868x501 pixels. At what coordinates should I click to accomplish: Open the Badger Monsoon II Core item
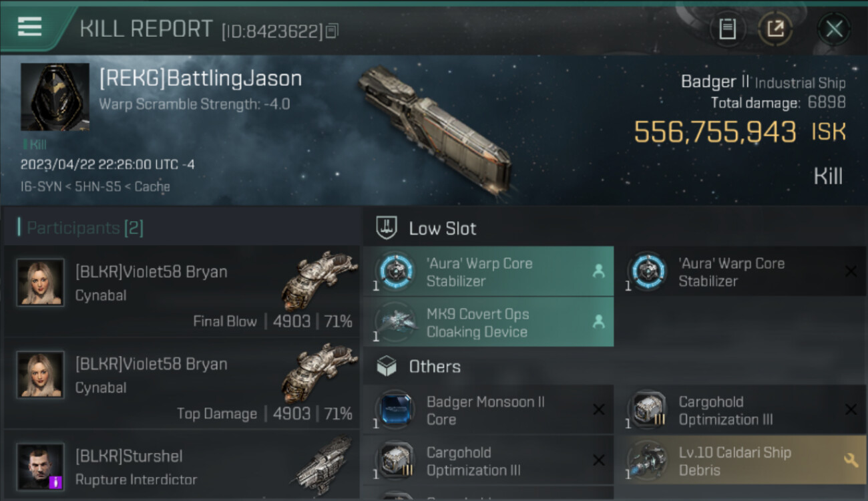point(488,410)
